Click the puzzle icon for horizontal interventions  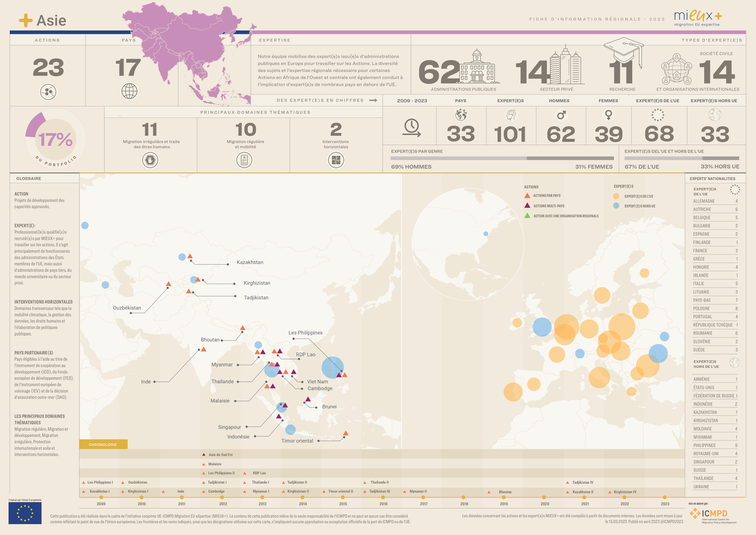tap(336, 160)
